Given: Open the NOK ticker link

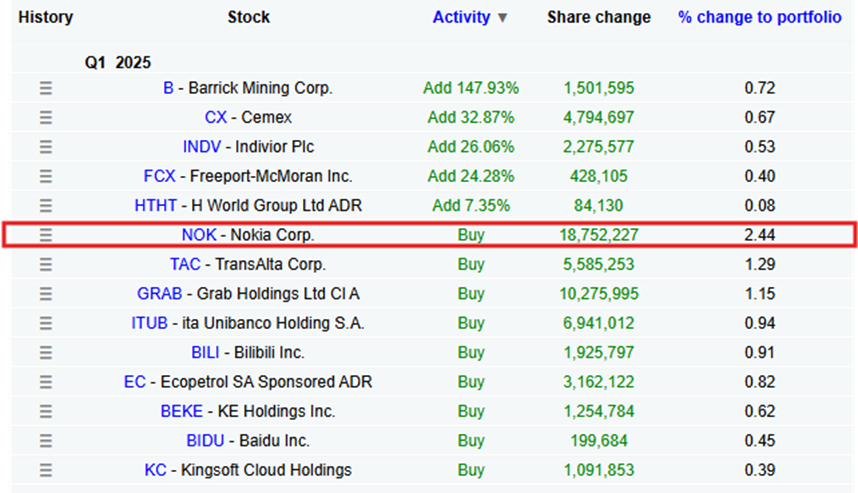Looking at the screenshot, I should 198,236.
